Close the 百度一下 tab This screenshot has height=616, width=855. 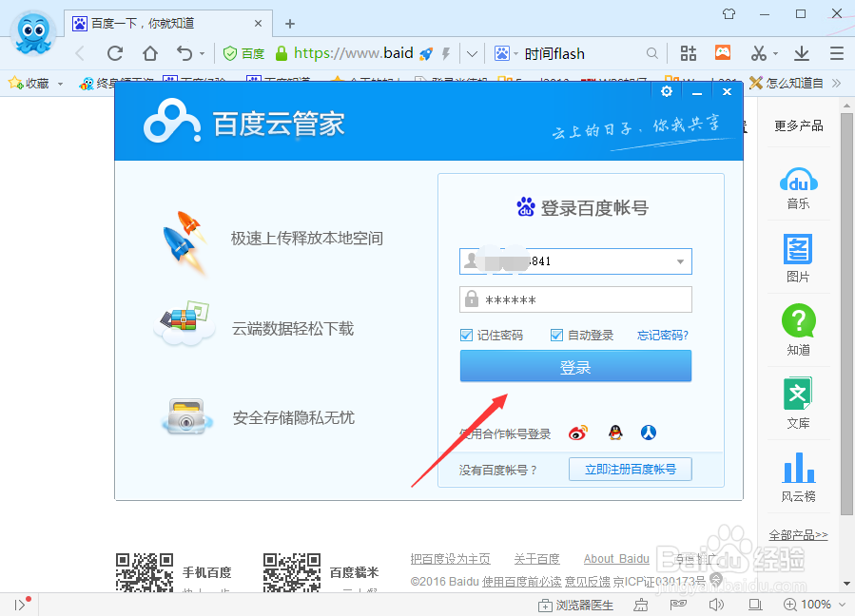(259, 24)
